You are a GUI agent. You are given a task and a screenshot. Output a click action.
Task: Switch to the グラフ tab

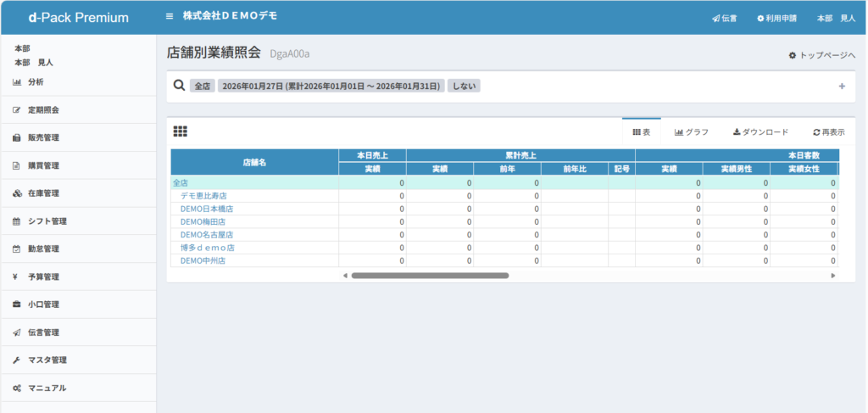coord(691,132)
